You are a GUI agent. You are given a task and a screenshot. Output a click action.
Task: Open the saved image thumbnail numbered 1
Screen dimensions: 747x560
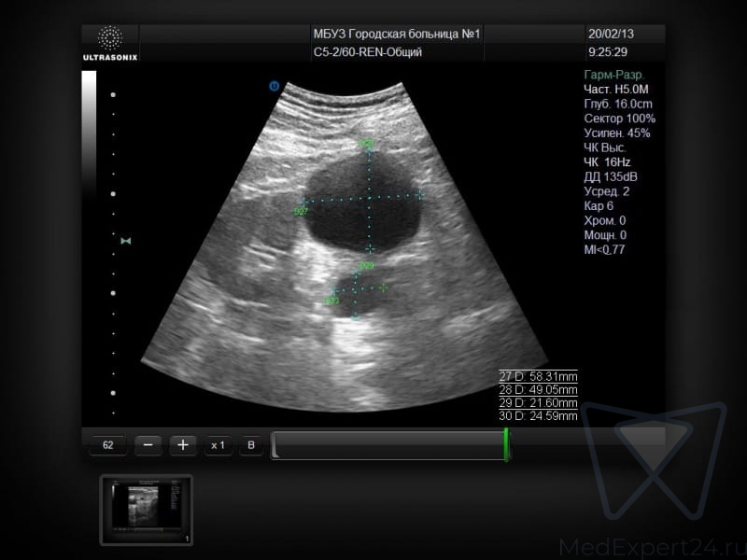click(x=146, y=509)
